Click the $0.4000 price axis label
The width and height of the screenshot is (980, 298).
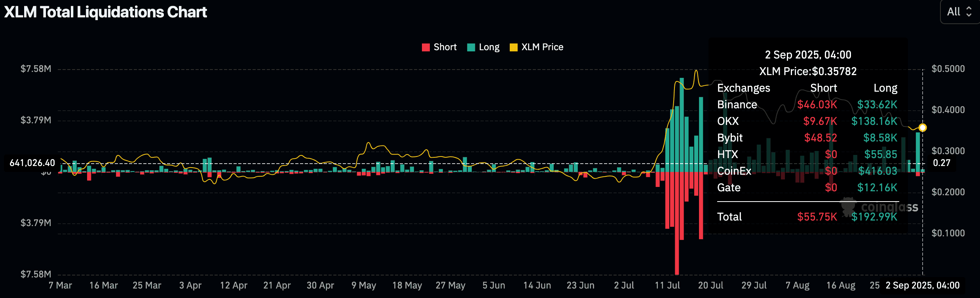948,110
